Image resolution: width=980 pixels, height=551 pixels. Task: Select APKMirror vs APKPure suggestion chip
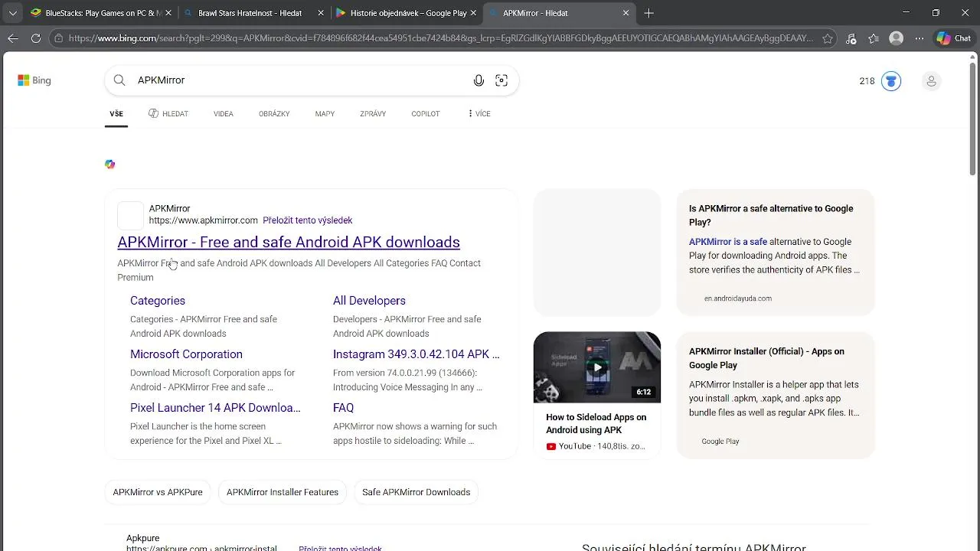point(158,492)
